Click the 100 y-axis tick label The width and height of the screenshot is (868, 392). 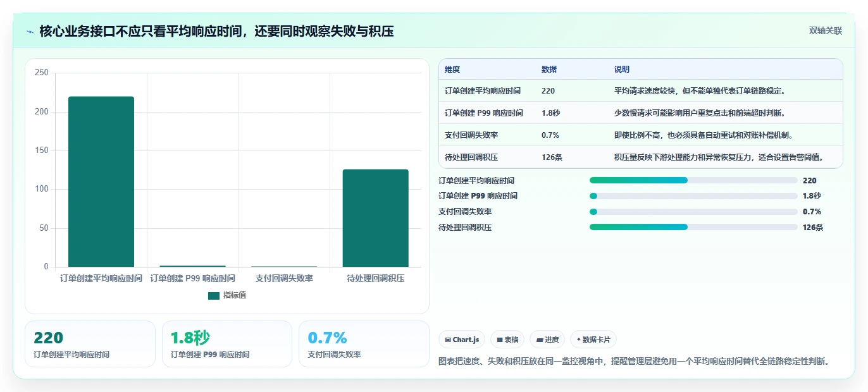(x=42, y=190)
